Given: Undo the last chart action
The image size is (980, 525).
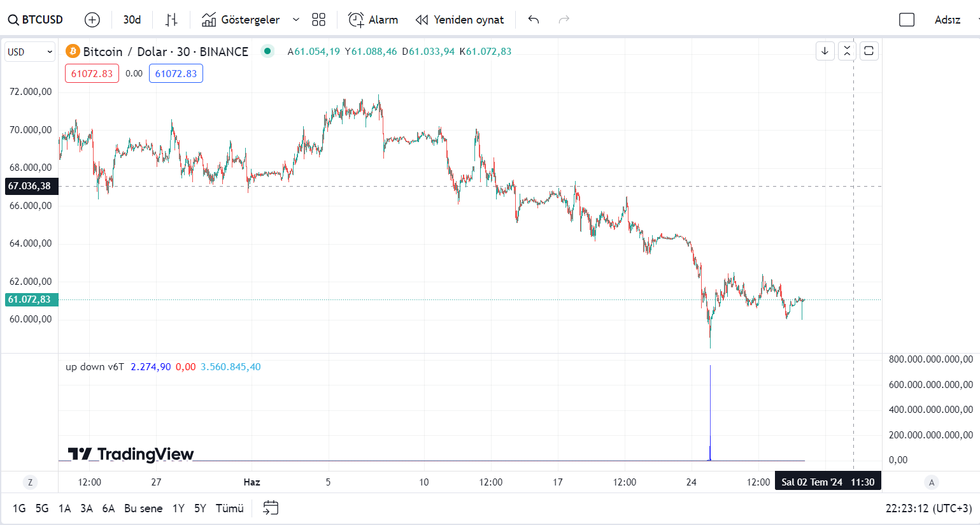Looking at the screenshot, I should [534, 20].
